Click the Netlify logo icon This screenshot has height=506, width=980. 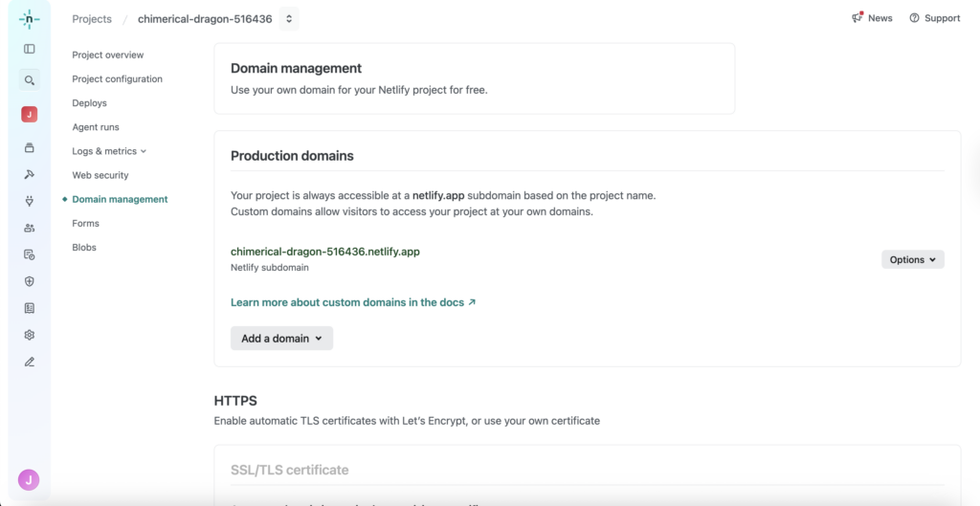(30, 19)
